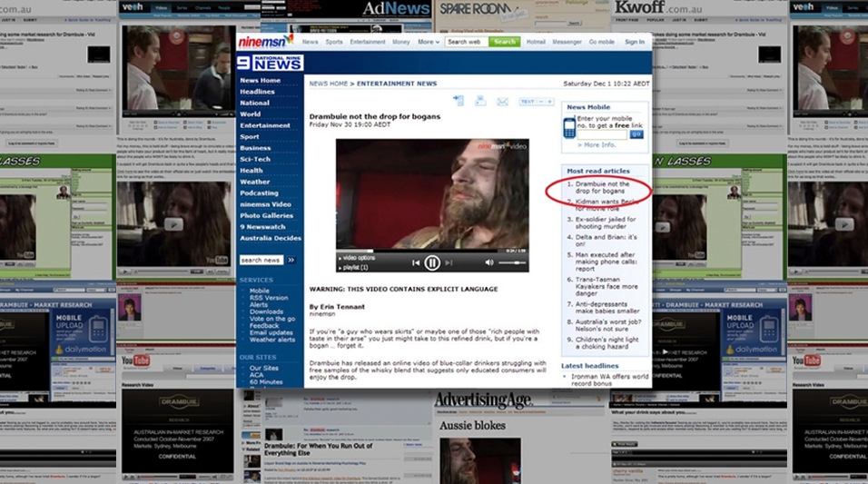Skip to next track in video player
The image size is (868, 484).
(449, 263)
